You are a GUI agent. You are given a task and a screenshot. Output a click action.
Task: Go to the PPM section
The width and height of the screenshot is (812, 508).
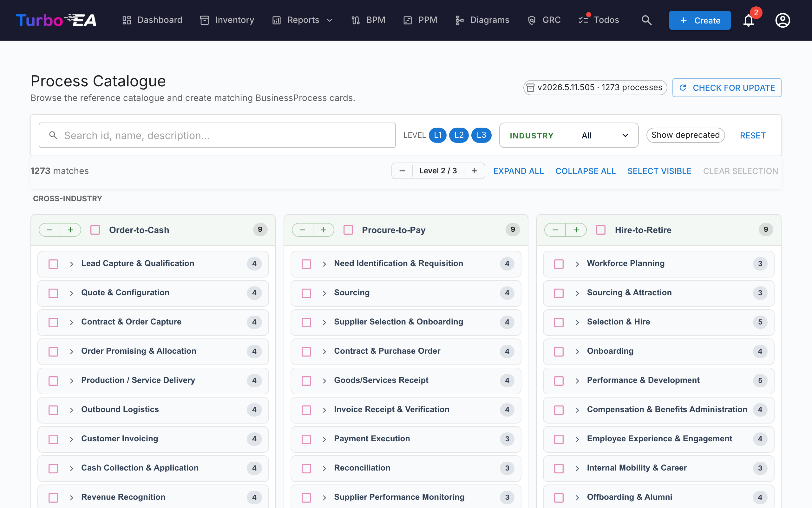[x=420, y=20]
